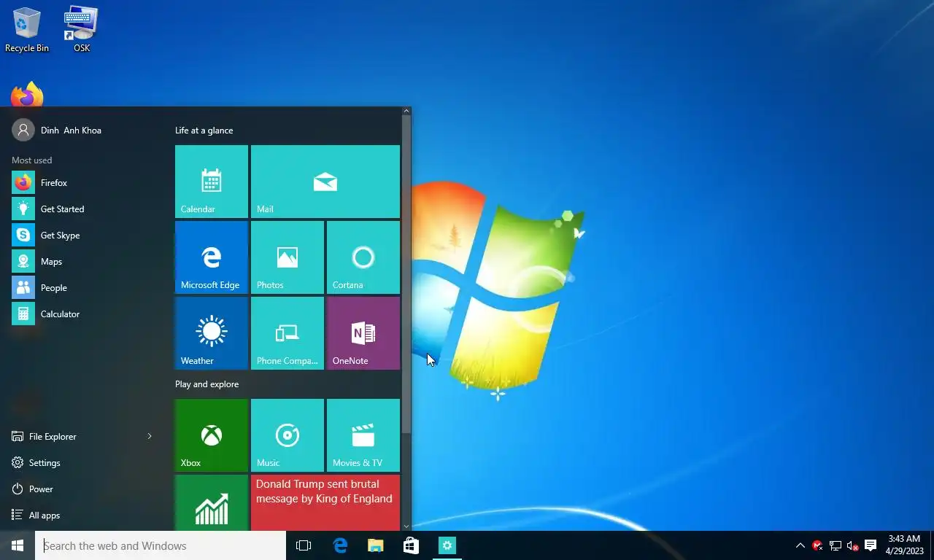The width and height of the screenshot is (934, 560).
Task: Open the Music tile
Action: click(x=287, y=435)
